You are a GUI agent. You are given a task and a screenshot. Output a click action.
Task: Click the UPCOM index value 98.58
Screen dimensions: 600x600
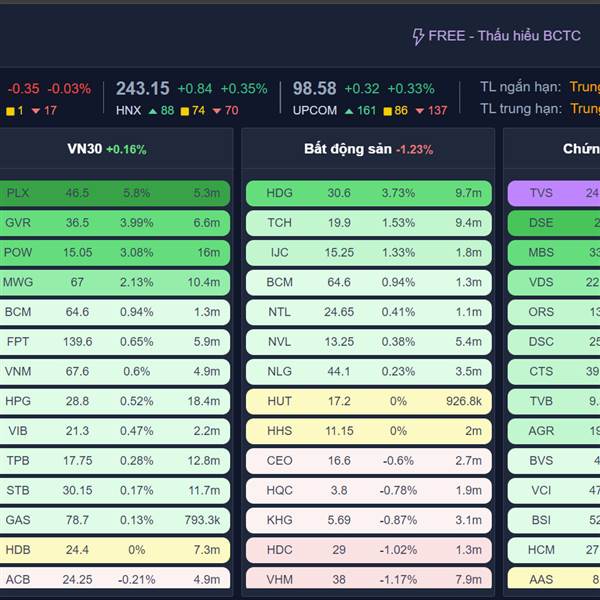coord(315,88)
